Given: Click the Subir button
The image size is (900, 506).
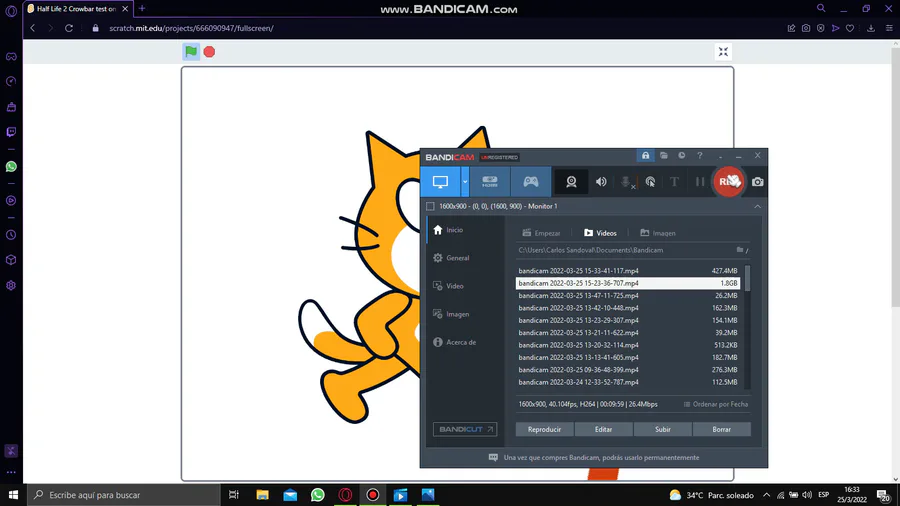Looking at the screenshot, I should tap(662, 429).
